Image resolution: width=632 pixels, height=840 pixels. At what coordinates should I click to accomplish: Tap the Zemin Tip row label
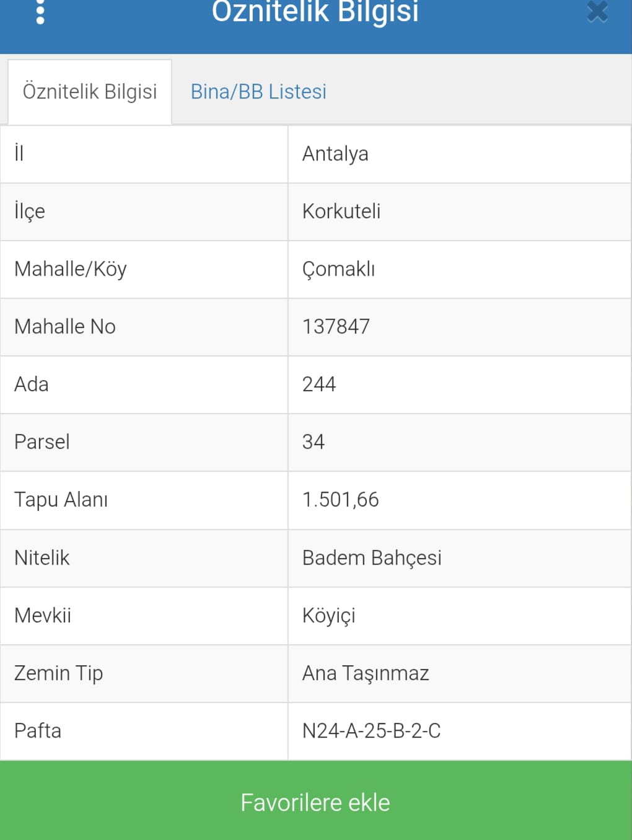tap(59, 673)
